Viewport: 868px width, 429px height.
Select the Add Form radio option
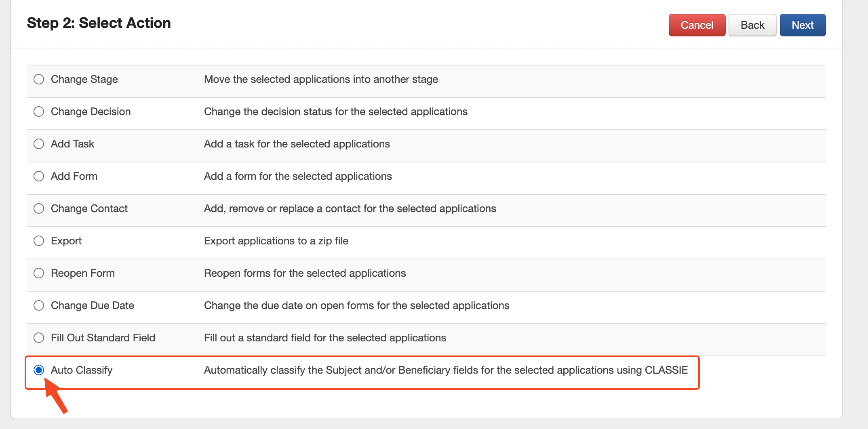[x=39, y=176]
